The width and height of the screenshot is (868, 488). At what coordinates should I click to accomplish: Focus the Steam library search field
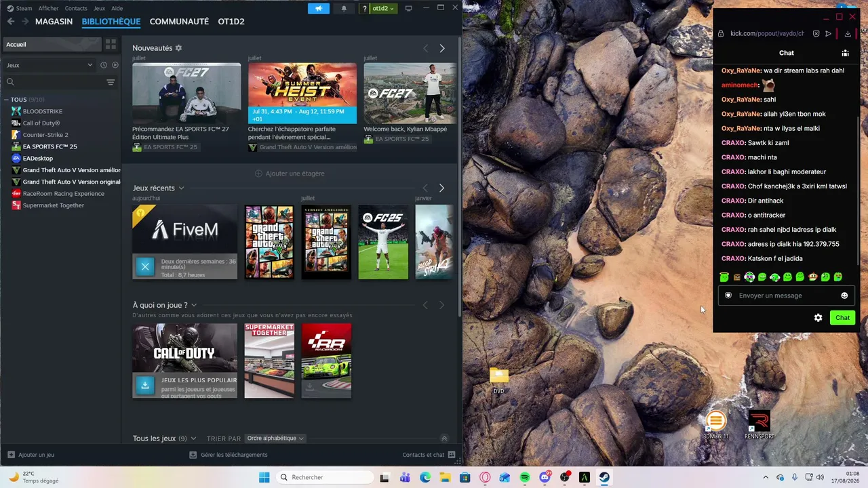coord(54,82)
